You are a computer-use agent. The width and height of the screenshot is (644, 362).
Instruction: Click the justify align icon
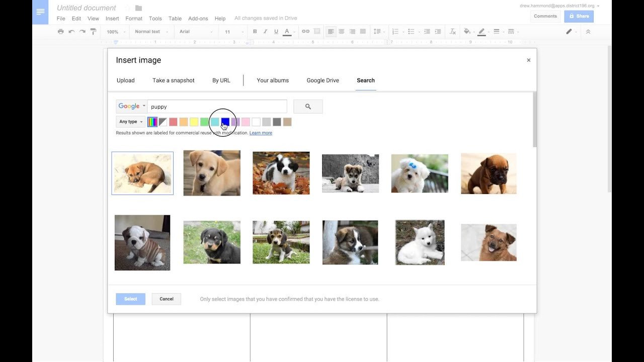tap(363, 32)
